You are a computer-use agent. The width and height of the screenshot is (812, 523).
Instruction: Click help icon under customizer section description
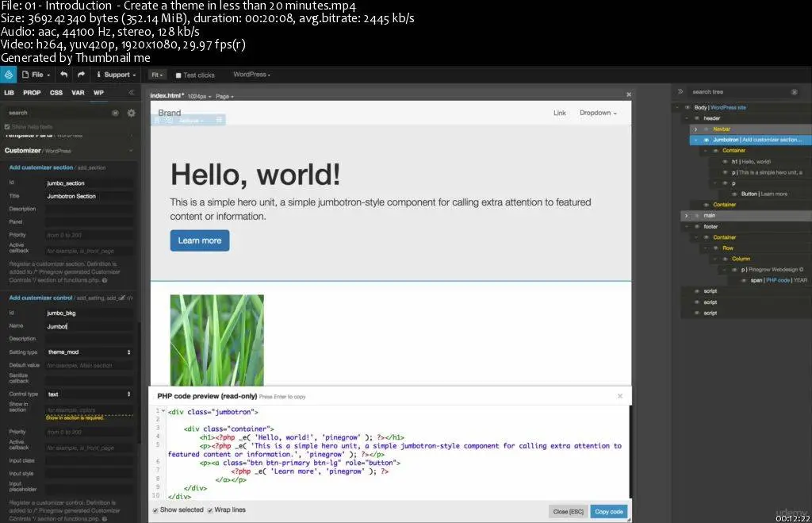point(105,280)
